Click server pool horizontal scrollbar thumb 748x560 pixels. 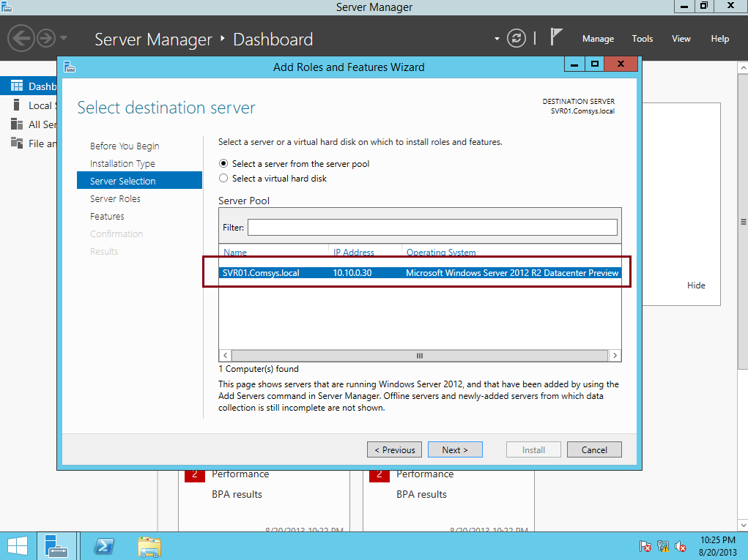419,356
